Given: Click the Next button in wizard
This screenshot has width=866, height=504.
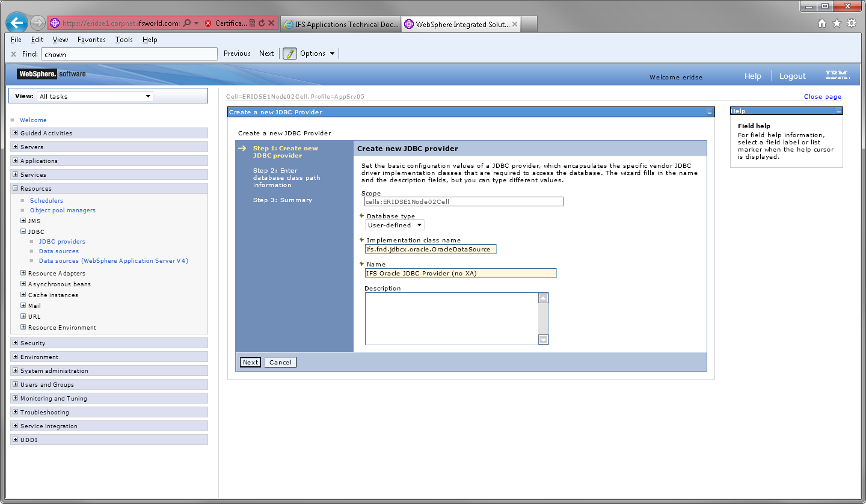Looking at the screenshot, I should pos(250,362).
